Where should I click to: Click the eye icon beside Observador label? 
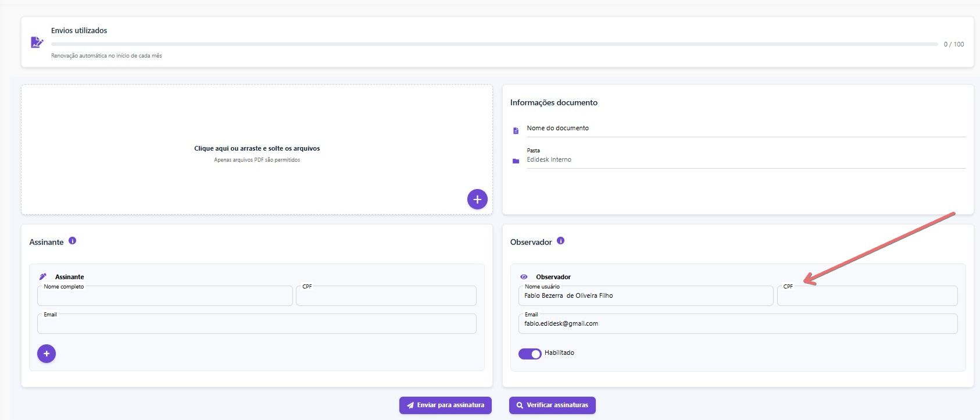(x=524, y=277)
